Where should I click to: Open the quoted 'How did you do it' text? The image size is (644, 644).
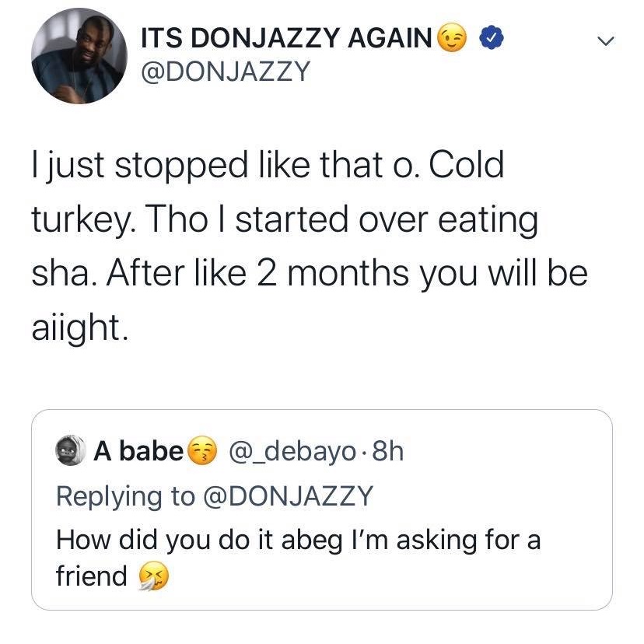click(x=298, y=539)
